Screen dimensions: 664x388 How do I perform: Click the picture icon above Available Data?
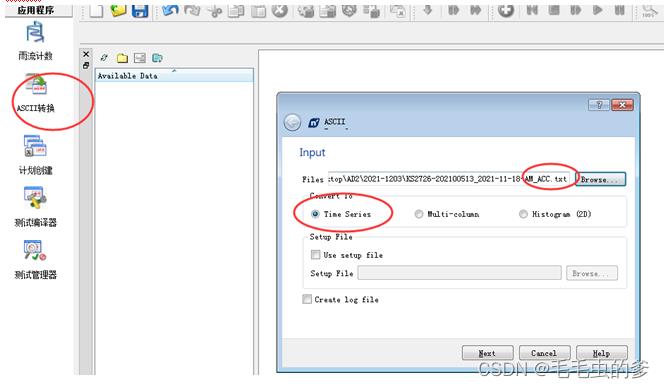click(140, 58)
